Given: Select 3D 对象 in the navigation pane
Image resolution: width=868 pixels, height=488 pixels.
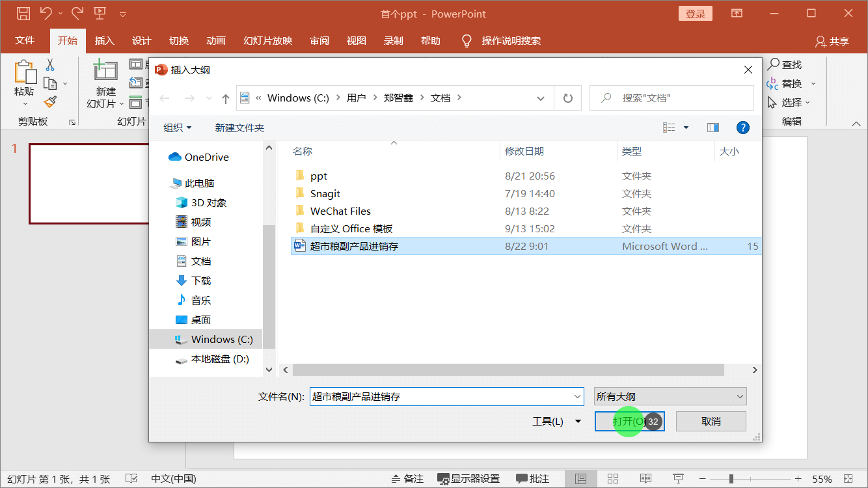Looking at the screenshot, I should (x=201, y=202).
